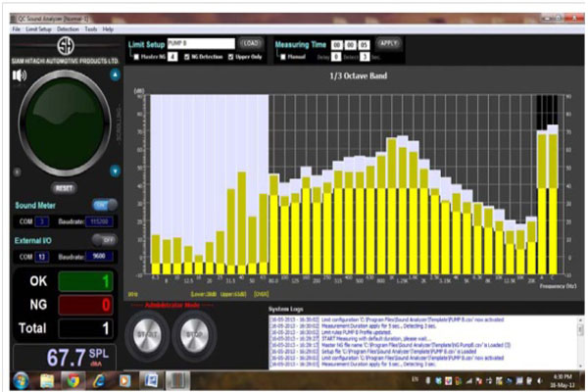This screenshot has width=588, height=392.
Task: Click the round START button
Action: pyautogui.click(x=146, y=338)
